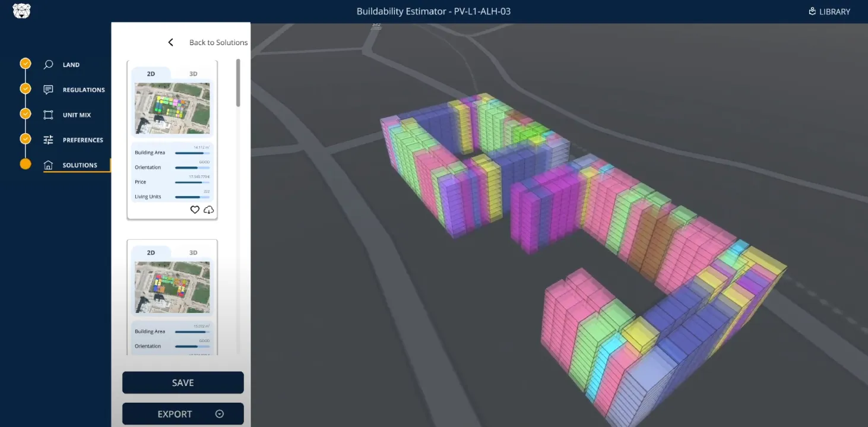Open the Library from the header
The height and width of the screenshot is (427, 868).
coord(829,11)
